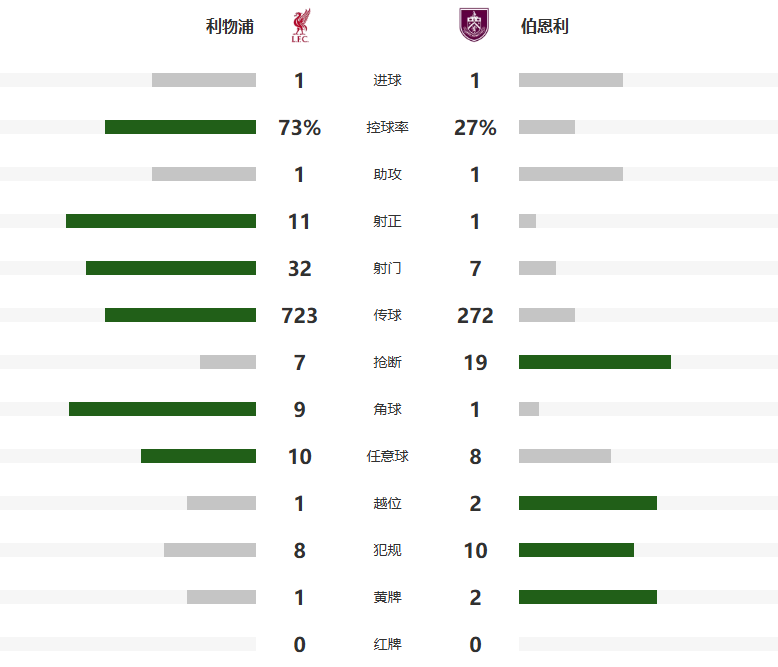This screenshot has width=778, height=667.
Task: Click the 控球率 stat label
Action: [387, 128]
